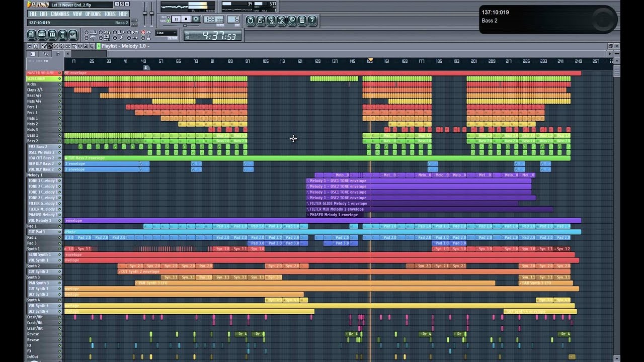Open the step sequencer panel button
644x362 pixels.
tap(42, 35)
